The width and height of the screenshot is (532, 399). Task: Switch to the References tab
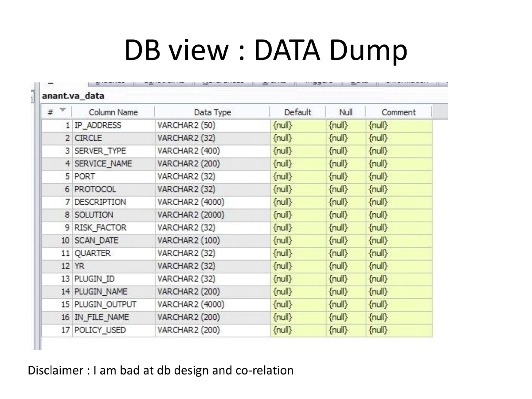(224, 81)
